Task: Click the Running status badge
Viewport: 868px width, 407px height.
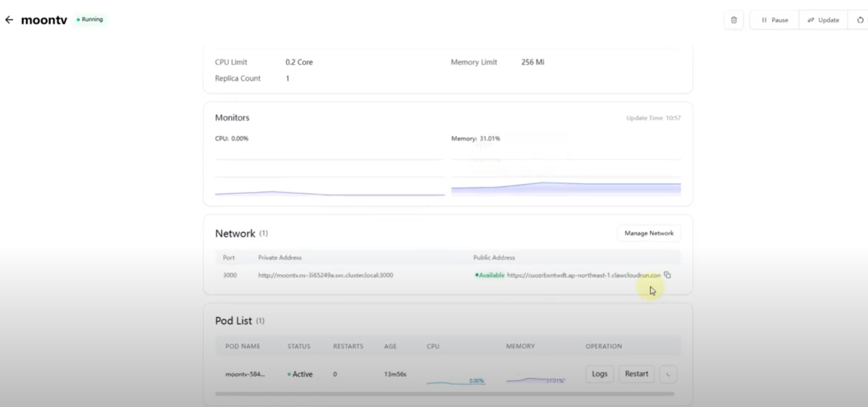Action: click(x=90, y=19)
